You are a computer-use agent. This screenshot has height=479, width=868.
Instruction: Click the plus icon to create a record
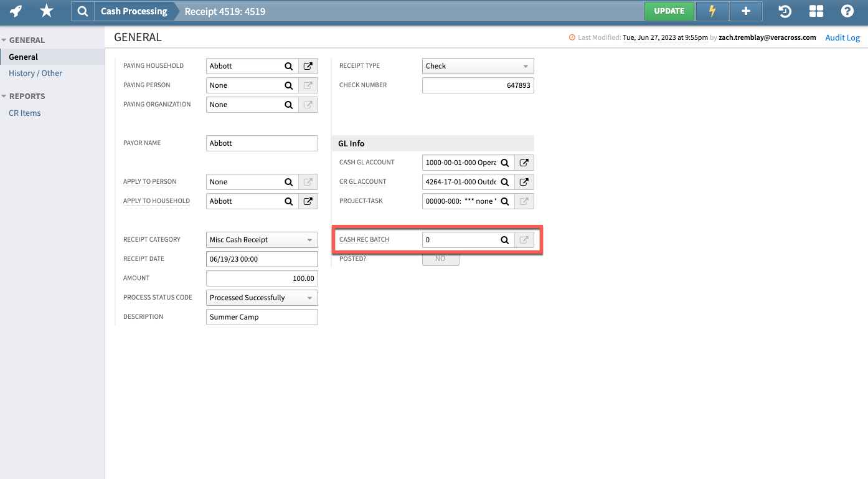745,11
